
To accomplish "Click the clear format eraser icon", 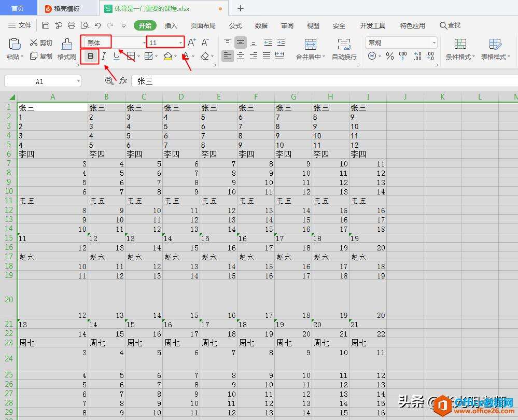I will (205, 56).
